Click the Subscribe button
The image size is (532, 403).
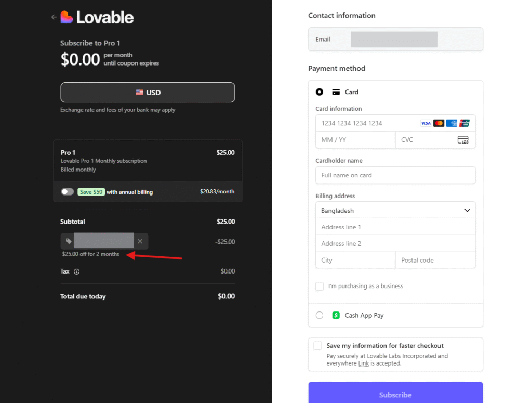(395, 395)
